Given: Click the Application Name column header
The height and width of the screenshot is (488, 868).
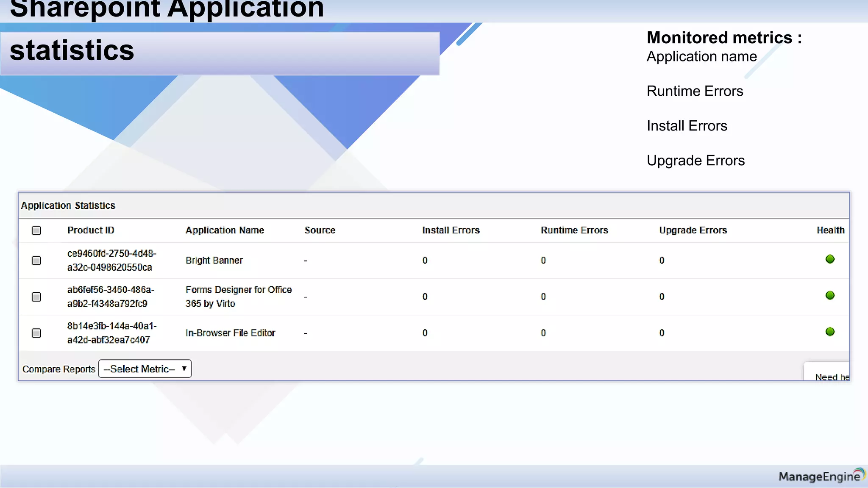Looking at the screenshot, I should coord(225,230).
